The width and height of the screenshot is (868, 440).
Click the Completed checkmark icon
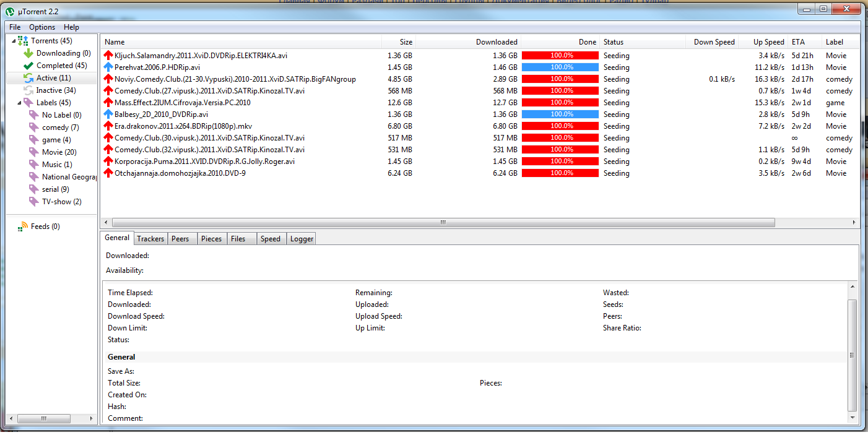click(28, 66)
